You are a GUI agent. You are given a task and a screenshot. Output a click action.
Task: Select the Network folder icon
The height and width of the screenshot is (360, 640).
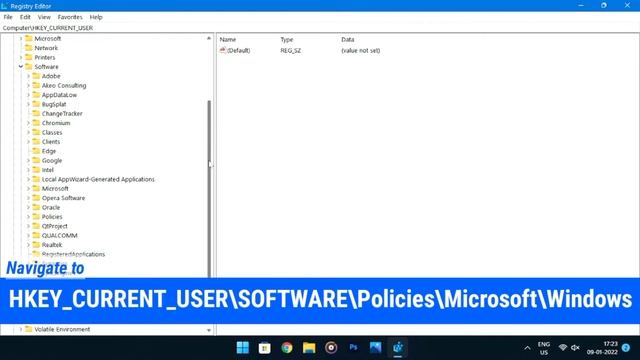point(29,48)
